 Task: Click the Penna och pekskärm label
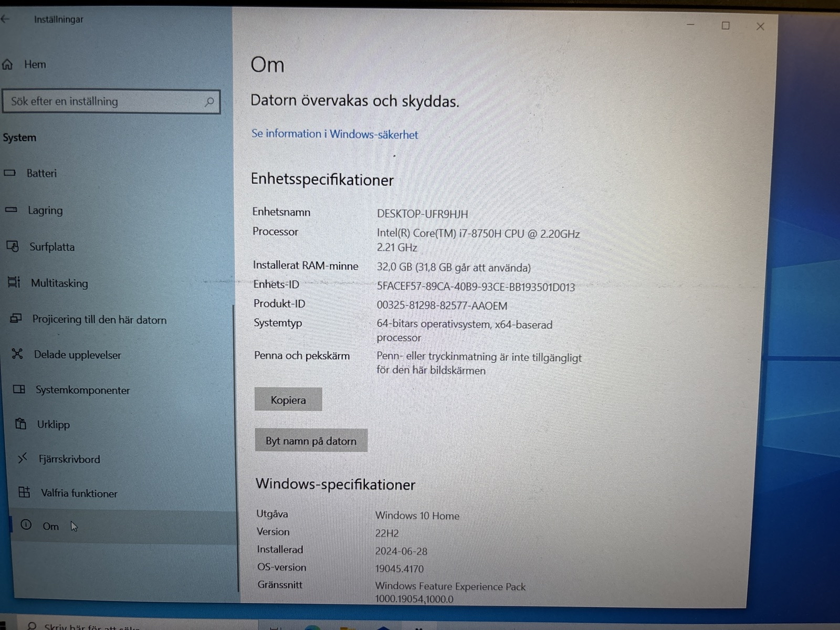302,355
